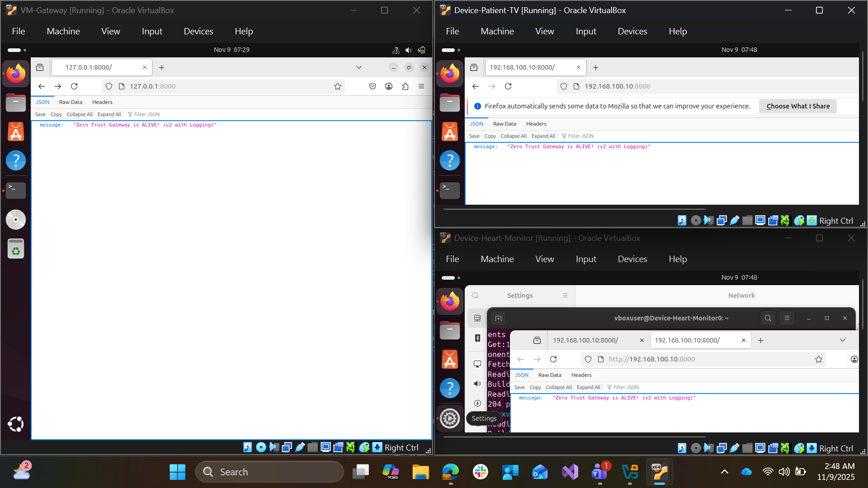Click Save to Pocket icon in Gateway browser

click(x=372, y=86)
